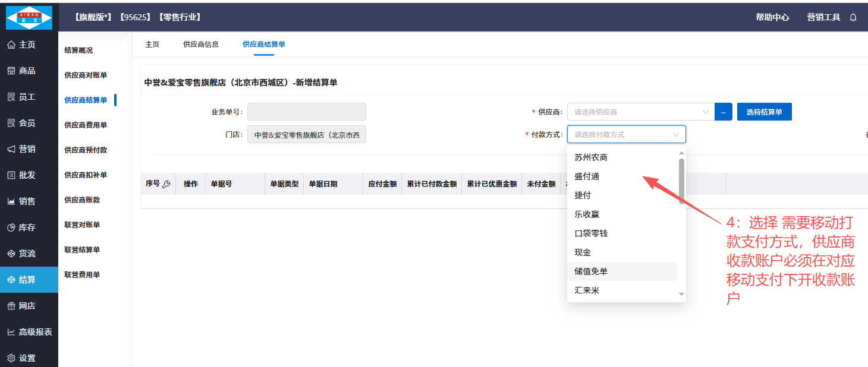
Task: Click the 选待结算单 button
Action: (765, 112)
